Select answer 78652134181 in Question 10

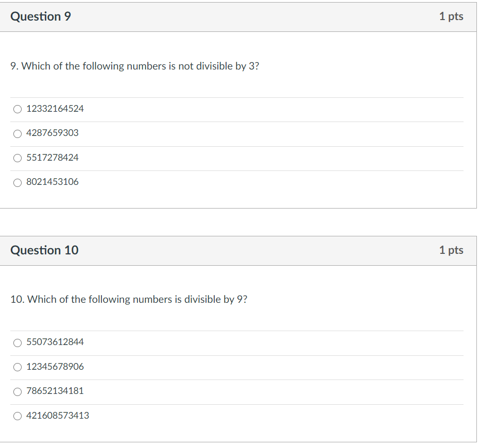17,391
